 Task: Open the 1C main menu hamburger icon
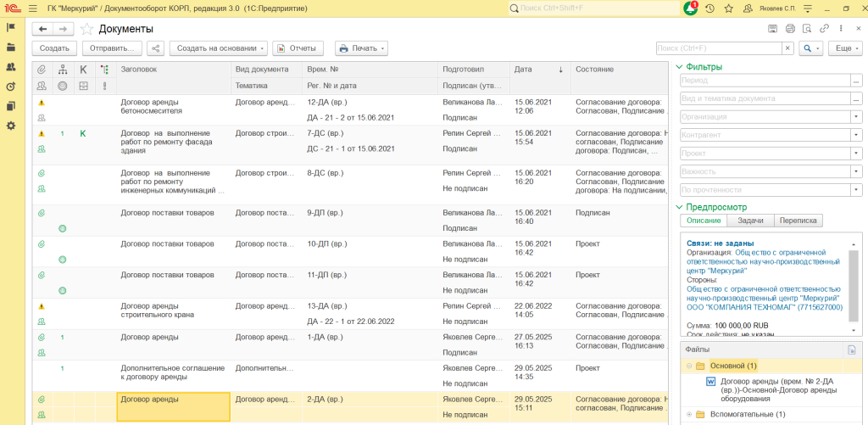[x=33, y=8]
